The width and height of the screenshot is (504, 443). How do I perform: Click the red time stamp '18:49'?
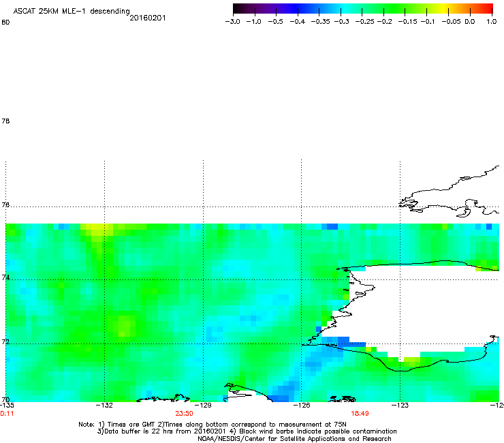[x=360, y=414]
